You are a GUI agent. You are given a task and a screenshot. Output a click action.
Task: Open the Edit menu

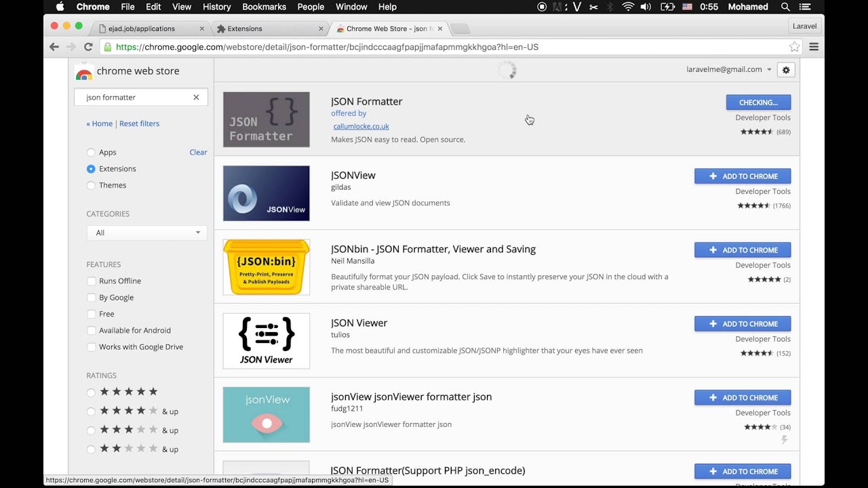[153, 7]
